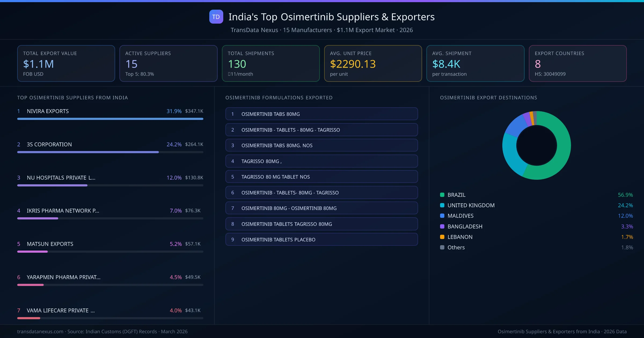Select the Brazil green legend swatch

442,195
